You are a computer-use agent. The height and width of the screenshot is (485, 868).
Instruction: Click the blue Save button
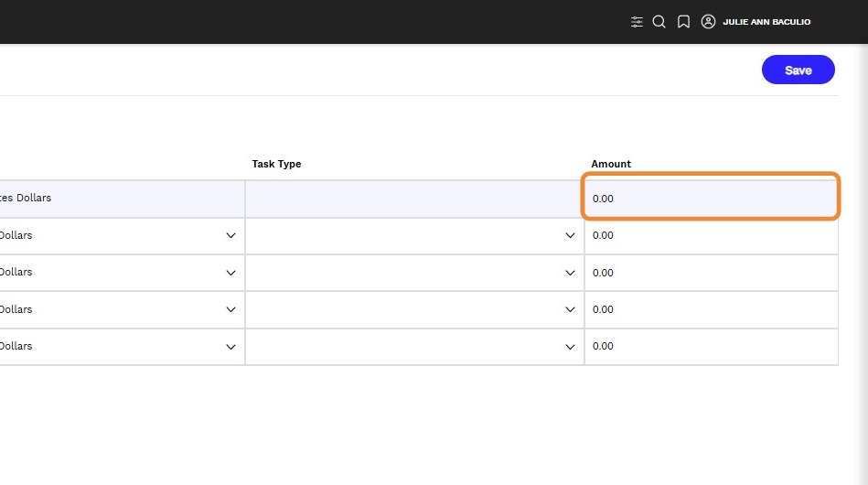798,70
